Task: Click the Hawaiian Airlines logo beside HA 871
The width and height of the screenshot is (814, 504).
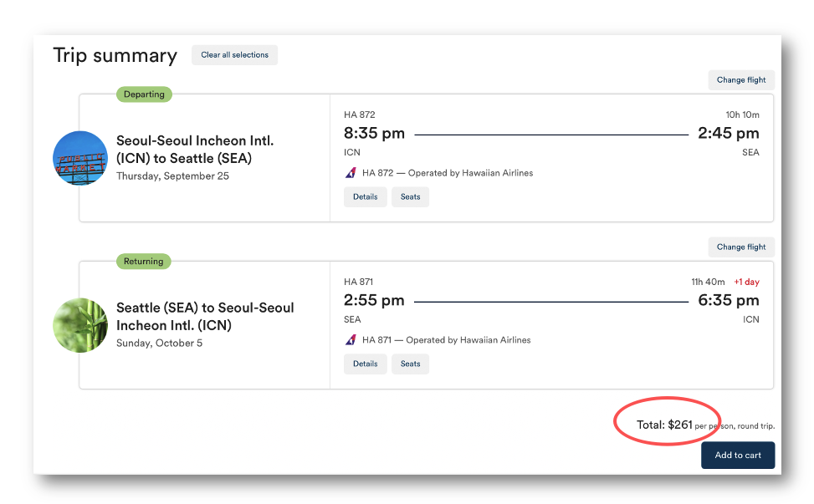Action: click(351, 340)
